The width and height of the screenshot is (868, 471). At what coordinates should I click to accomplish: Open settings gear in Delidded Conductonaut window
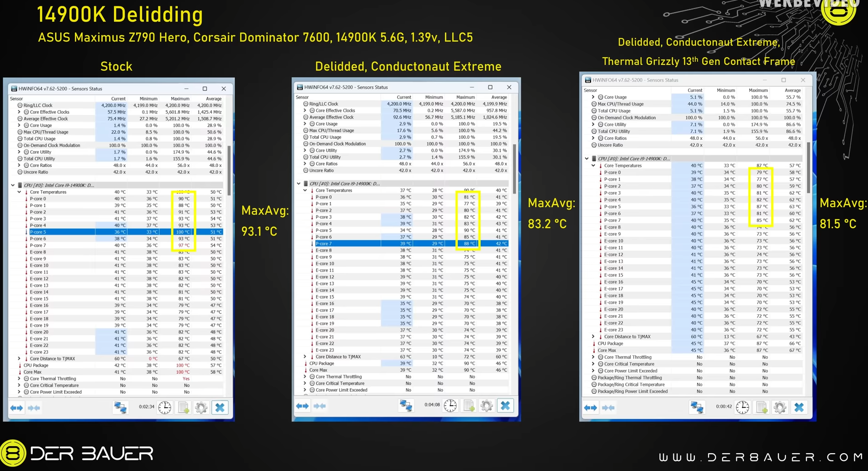487,406
